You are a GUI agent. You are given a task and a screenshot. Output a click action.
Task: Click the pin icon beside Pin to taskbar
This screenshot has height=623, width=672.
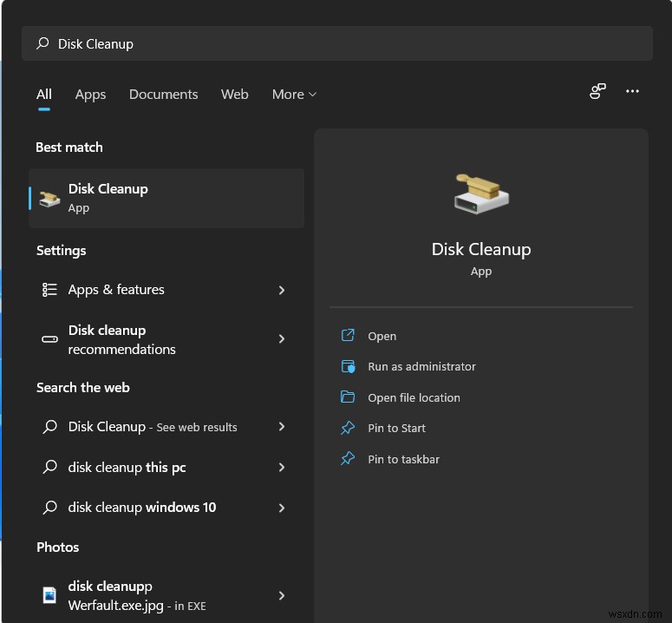coord(348,459)
